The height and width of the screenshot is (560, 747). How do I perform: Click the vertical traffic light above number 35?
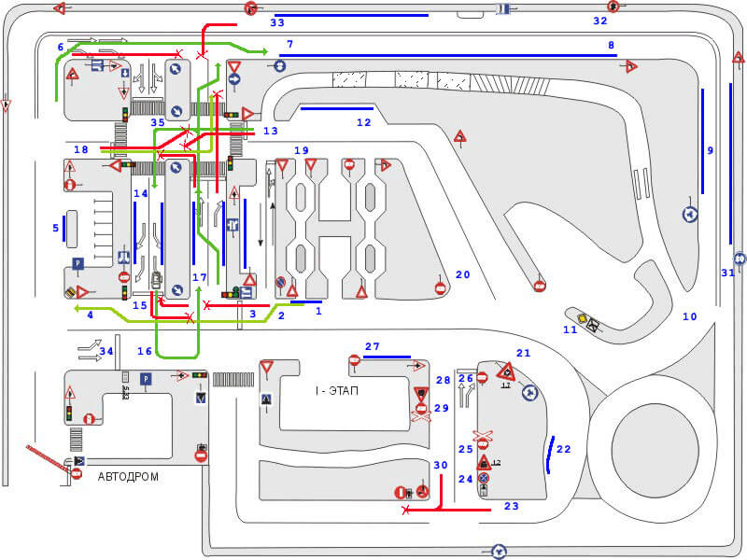coord(125,114)
